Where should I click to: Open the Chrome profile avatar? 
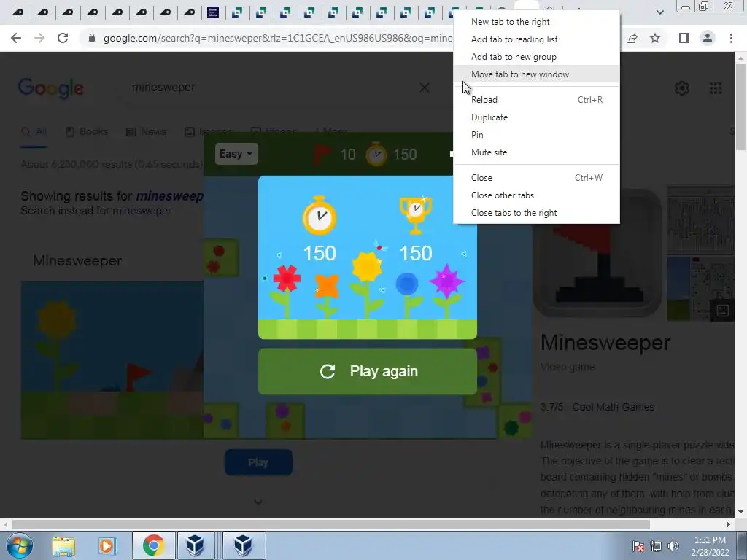708,38
